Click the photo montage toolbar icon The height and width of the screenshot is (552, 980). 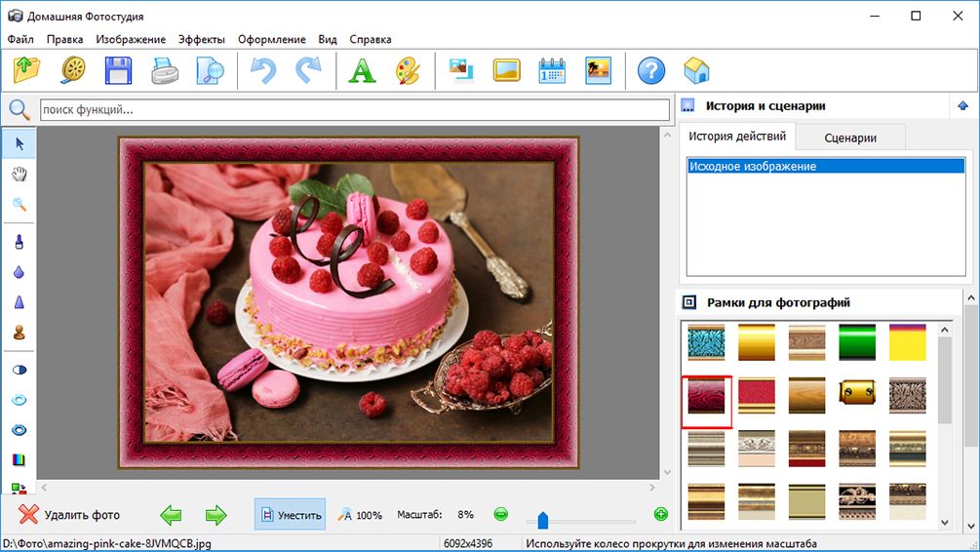click(x=462, y=70)
